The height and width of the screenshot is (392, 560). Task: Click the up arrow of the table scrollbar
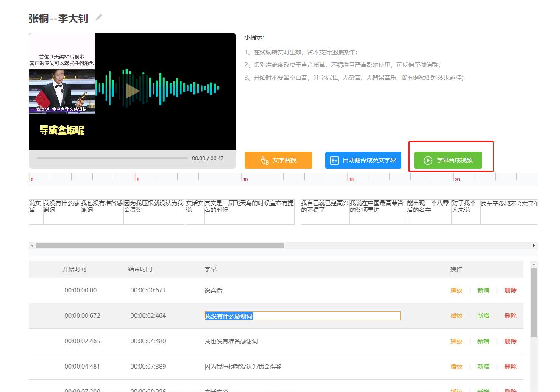(x=533, y=264)
